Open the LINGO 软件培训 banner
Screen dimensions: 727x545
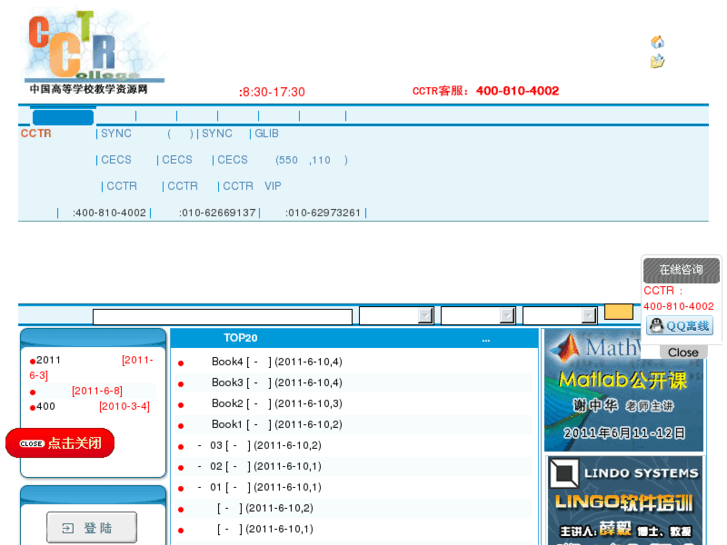click(624, 500)
